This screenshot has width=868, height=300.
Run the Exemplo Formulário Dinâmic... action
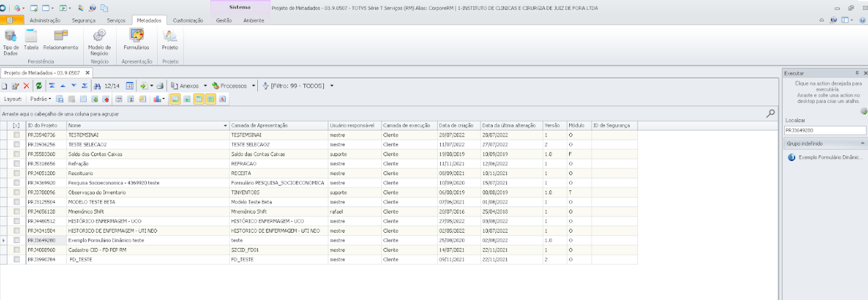coord(825,157)
